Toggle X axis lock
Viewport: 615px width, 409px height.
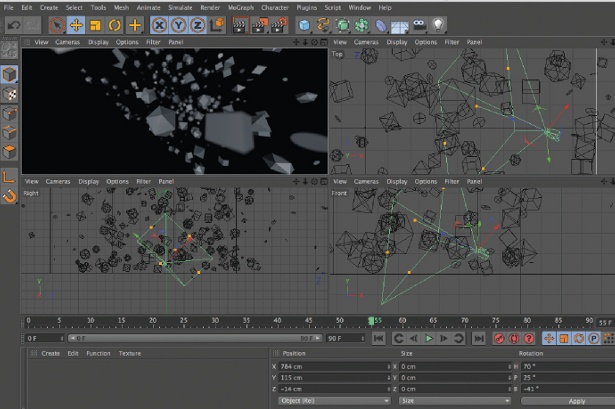(157, 24)
